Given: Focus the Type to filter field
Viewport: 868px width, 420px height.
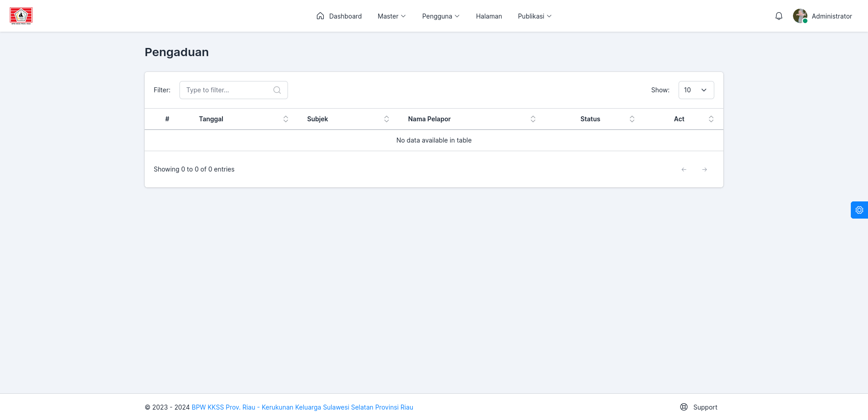Looking at the screenshot, I should tap(234, 90).
